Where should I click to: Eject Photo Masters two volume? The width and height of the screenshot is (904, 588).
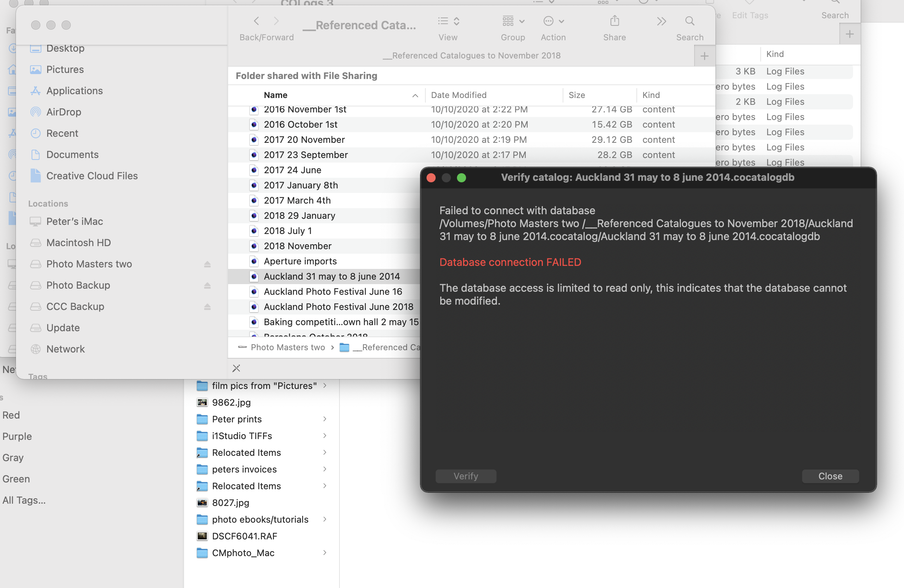(x=207, y=264)
